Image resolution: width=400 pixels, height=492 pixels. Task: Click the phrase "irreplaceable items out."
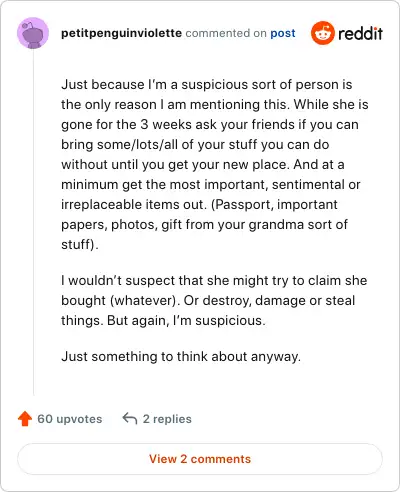[x=134, y=204]
